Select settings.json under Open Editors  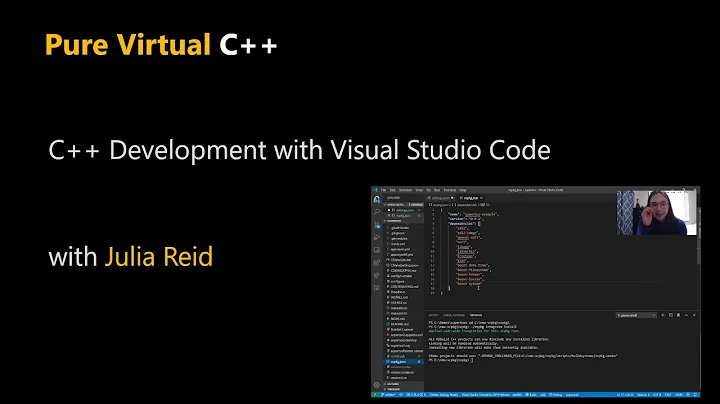tap(404, 210)
